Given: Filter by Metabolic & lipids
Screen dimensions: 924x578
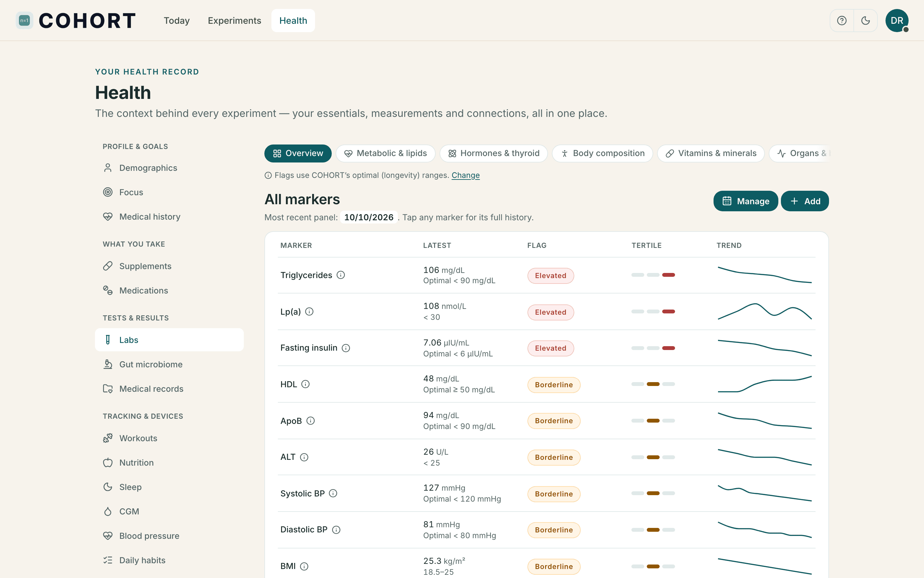Looking at the screenshot, I should pyautogui.click(x=386, y=153).
